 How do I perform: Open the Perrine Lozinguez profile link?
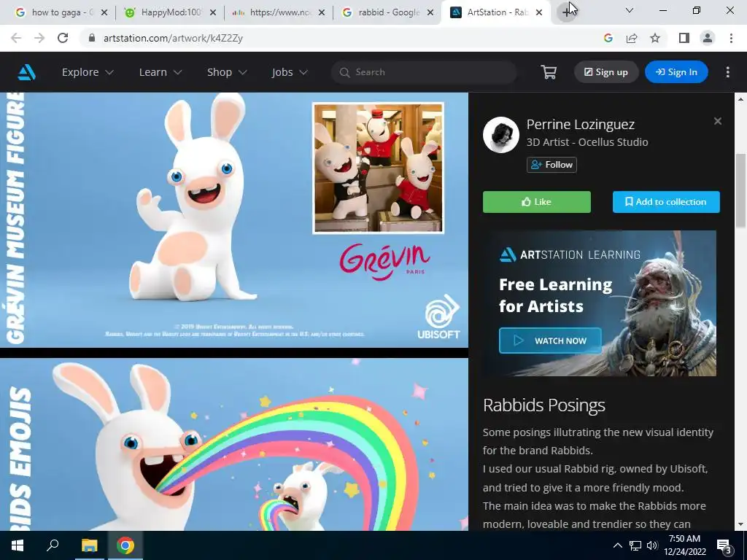coord(580,124)
